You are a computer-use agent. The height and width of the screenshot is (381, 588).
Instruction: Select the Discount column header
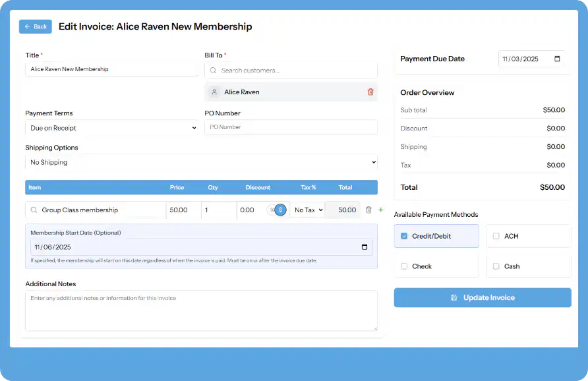[258, 187]
